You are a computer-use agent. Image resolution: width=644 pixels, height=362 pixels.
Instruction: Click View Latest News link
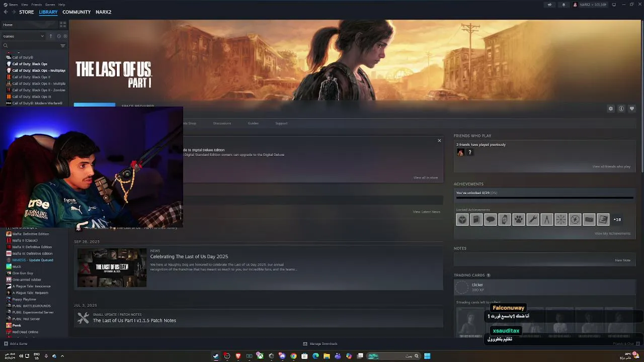427,212
